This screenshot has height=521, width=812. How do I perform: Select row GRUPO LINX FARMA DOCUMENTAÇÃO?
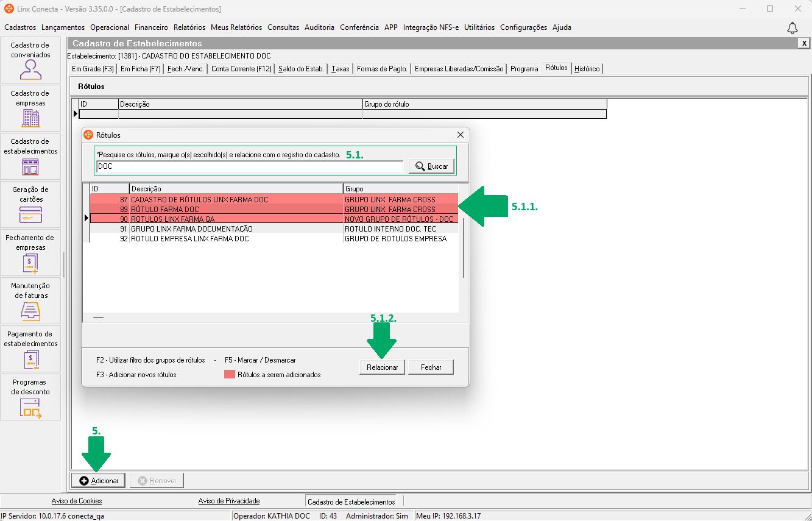[x=274, y=229]
